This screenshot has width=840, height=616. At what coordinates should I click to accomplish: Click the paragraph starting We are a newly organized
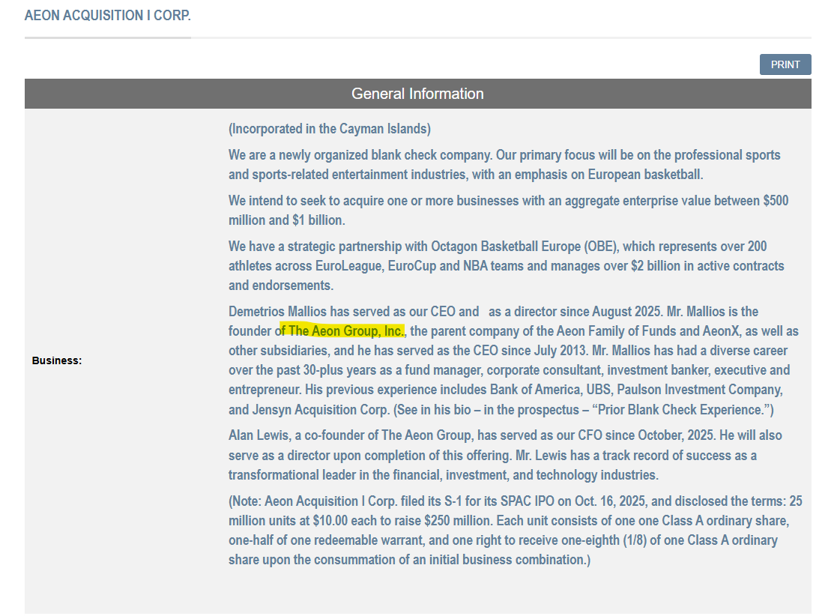504,164
